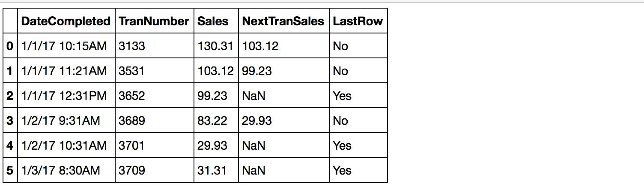The image size is (644, 187).
Task: Select the Sales value 83.22
Action: tap(212, 121)
